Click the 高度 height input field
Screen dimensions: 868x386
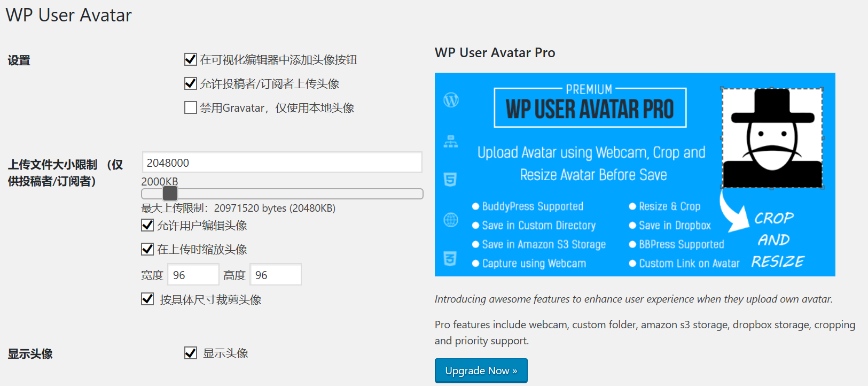click(276, 275)
